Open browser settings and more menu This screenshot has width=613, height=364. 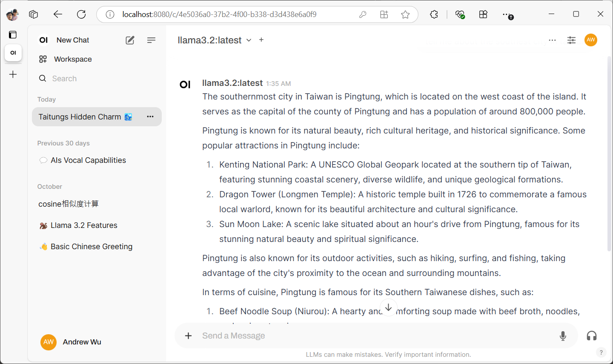point(507,15)
